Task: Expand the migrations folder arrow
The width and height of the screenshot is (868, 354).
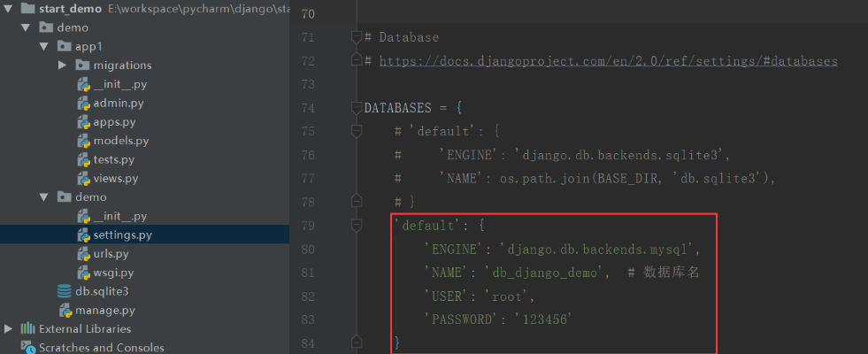Action: coord(63,65)
